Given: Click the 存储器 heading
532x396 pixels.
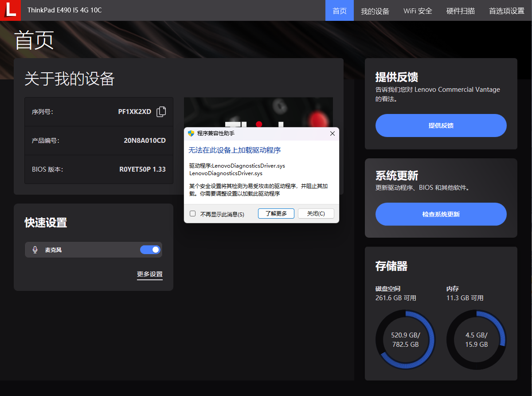Looking at the screenshot, I should (x=391, y=266).
